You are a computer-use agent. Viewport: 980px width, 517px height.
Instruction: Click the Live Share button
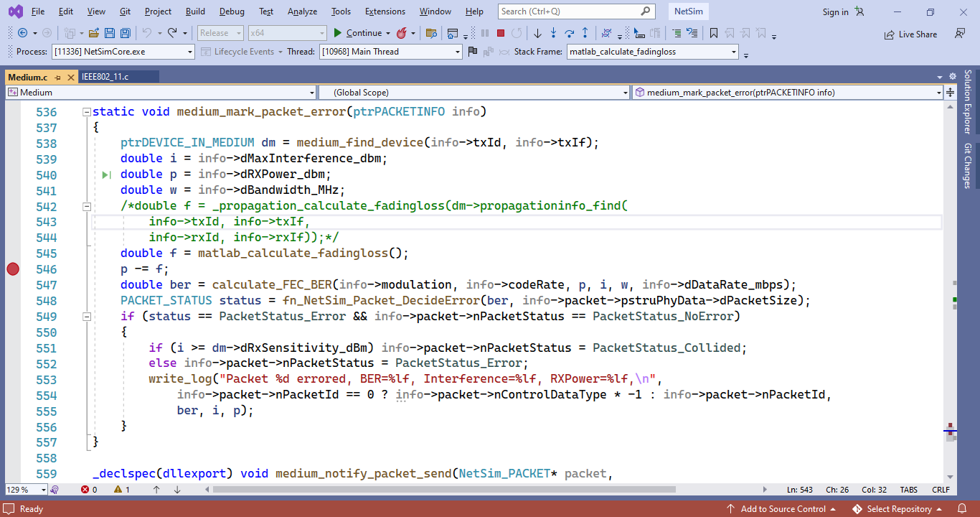tap(910, 34)
